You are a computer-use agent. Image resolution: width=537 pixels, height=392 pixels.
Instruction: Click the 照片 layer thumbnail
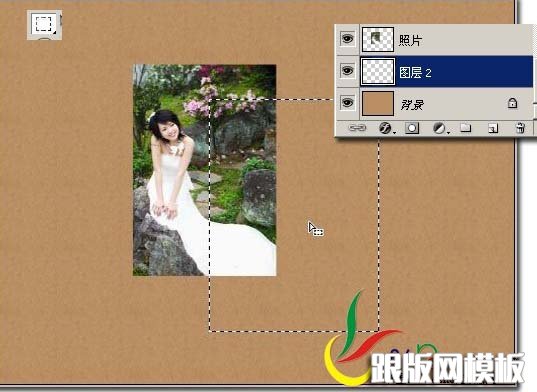point(378,39)
